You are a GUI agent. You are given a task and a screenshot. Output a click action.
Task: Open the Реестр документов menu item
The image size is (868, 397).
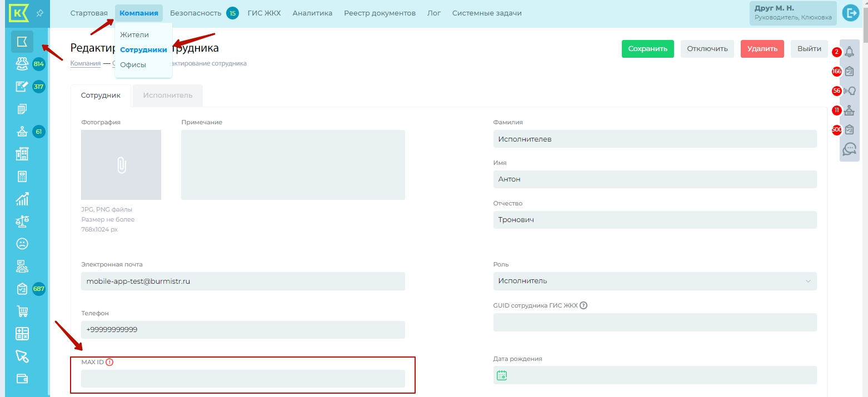coord(380,13)
